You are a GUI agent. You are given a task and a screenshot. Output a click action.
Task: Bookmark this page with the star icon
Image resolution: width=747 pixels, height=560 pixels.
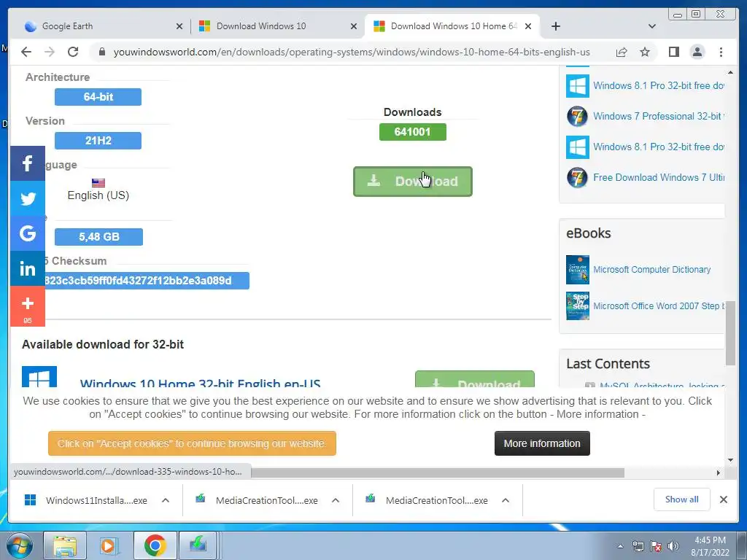(x=645, y=52)
